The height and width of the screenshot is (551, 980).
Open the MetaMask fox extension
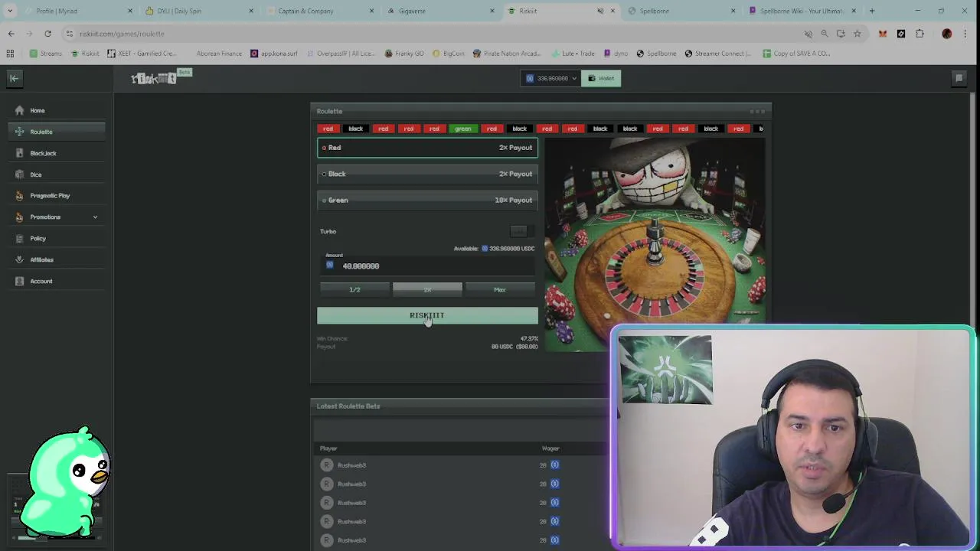tap(883, 34)
